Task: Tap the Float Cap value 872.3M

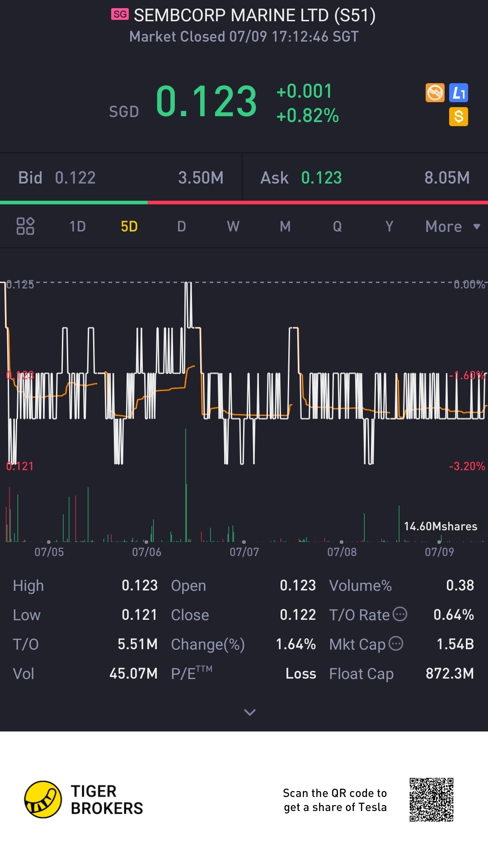Action: (x=450, y=674)
